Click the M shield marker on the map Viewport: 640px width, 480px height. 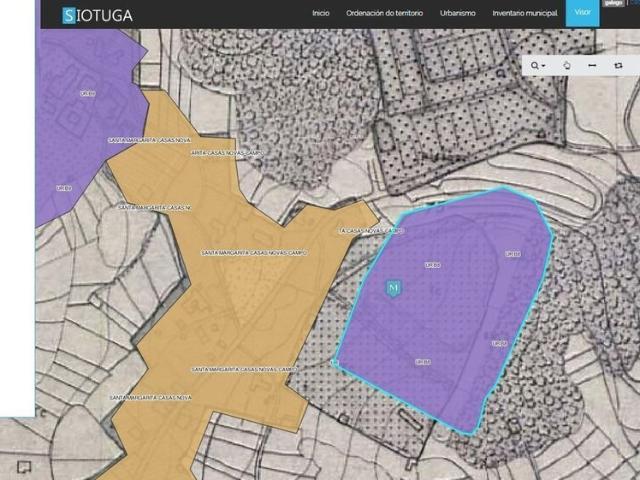tap(393, 289)
